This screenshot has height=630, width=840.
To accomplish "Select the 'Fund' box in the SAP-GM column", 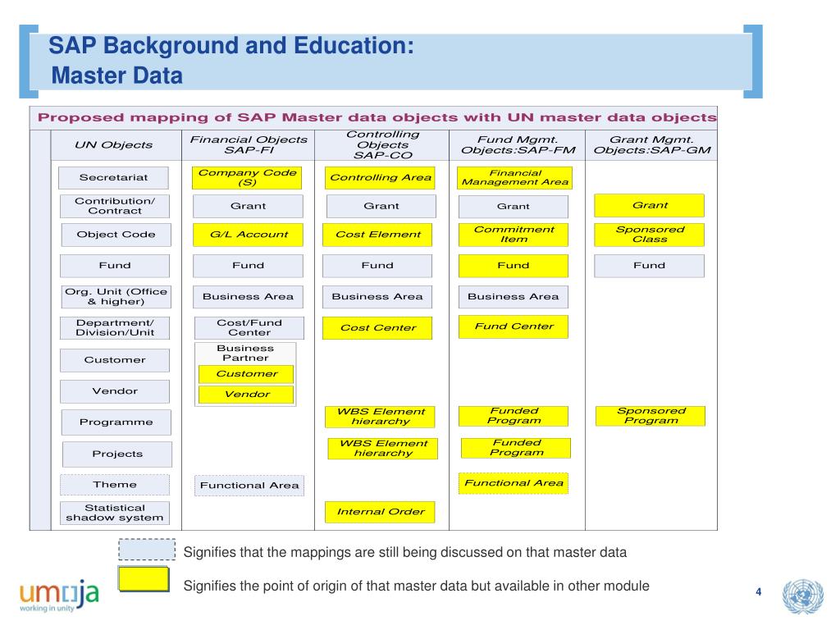I will pos(650,266).
